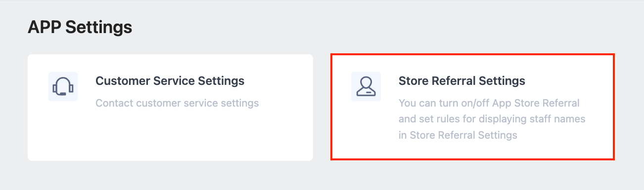Choose the highlighted Store Referral Settings panel
The height and width of the screenshot is (190, 644).
[x=472, y=107]
